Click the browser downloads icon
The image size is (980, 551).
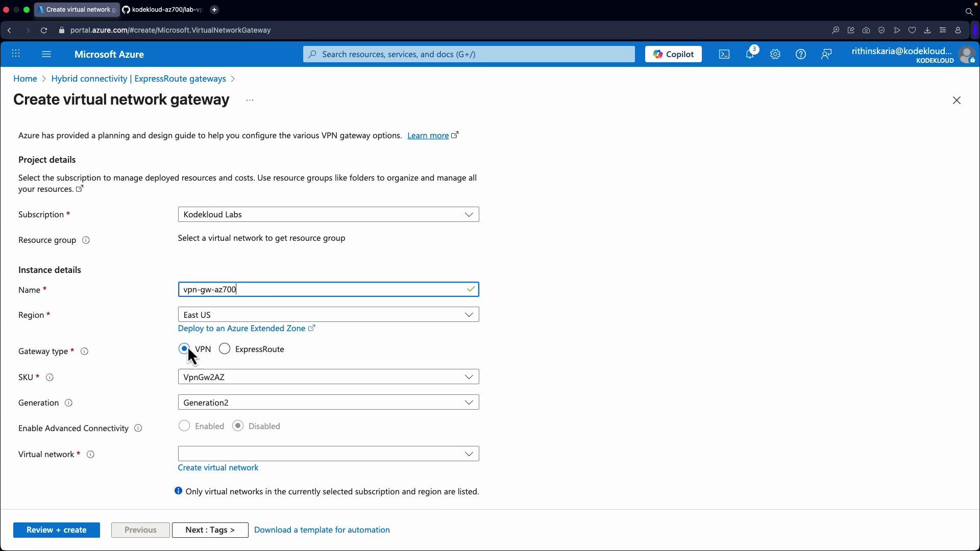[927, 31]
